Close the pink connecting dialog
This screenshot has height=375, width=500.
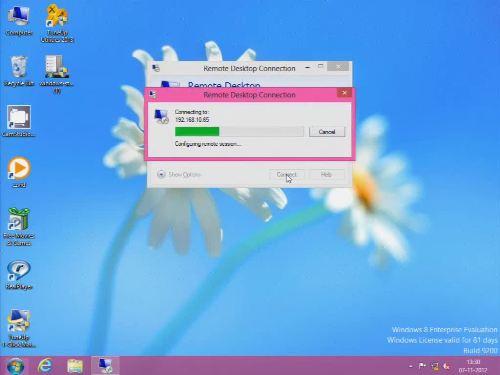pyautogui.click(x=344, y=93)
